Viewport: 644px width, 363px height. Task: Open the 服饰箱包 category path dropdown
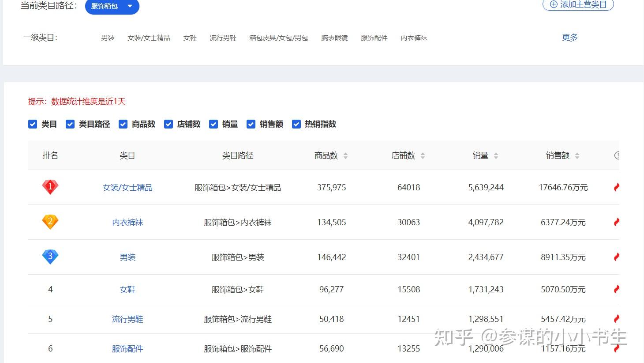tap(112, 6)
